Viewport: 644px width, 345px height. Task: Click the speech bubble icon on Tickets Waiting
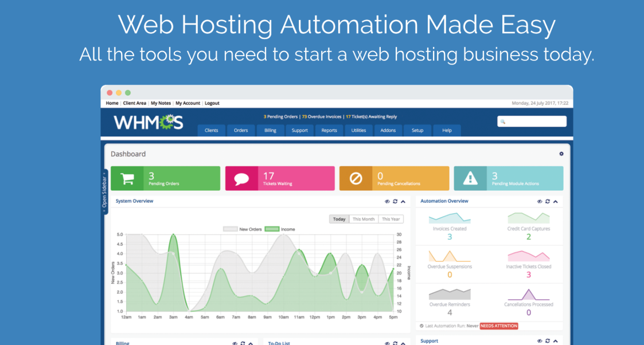(241, 178)
